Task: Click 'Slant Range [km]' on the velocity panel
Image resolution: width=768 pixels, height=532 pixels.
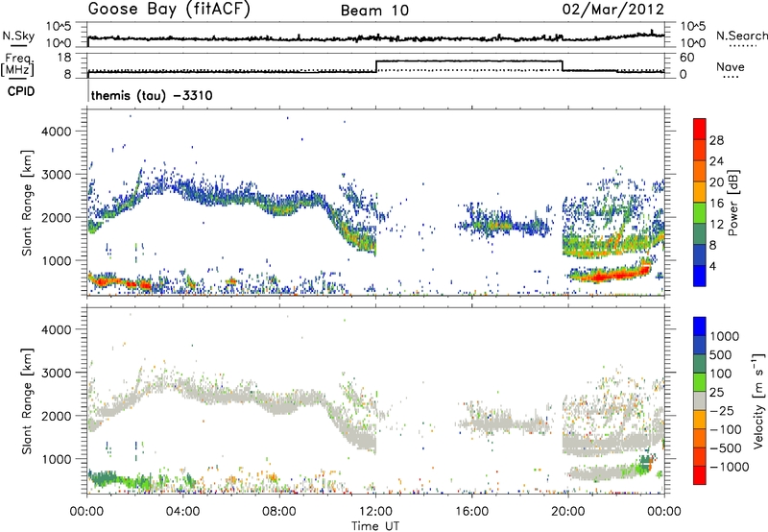Action: coord(27,400)
